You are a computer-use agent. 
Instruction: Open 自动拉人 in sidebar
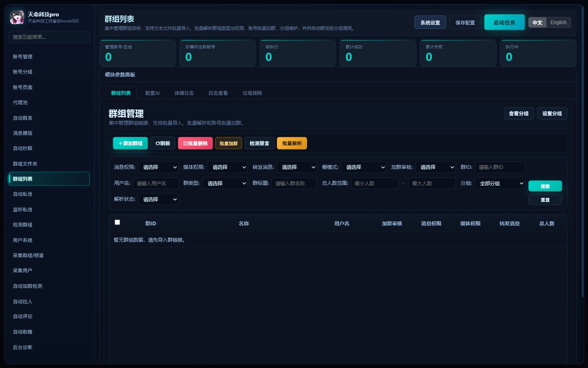point(49,302)
